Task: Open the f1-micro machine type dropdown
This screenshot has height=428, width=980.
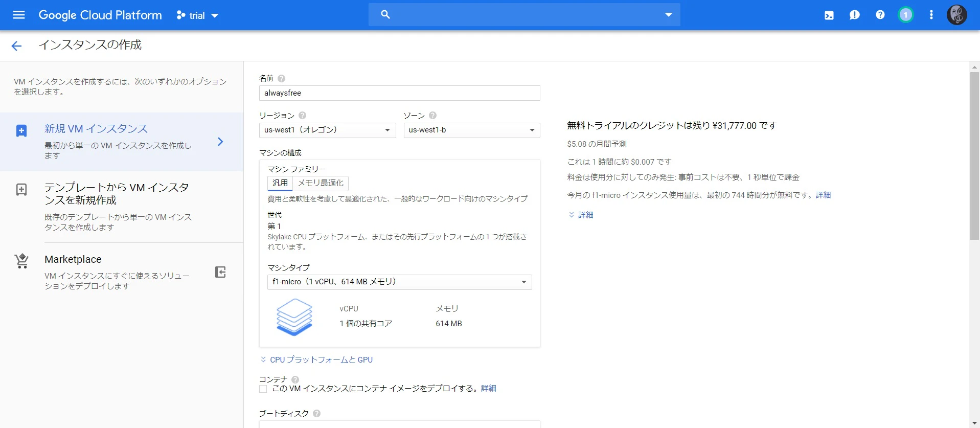Action: (399, 282)
